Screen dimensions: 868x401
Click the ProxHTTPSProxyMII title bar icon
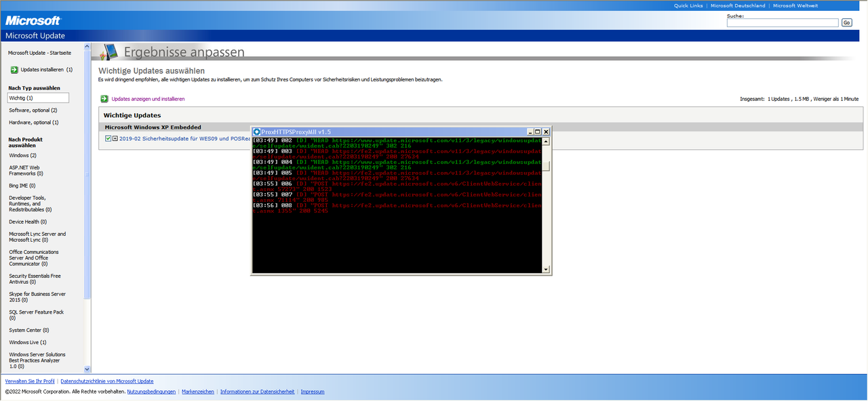click(x=257, y=131)
